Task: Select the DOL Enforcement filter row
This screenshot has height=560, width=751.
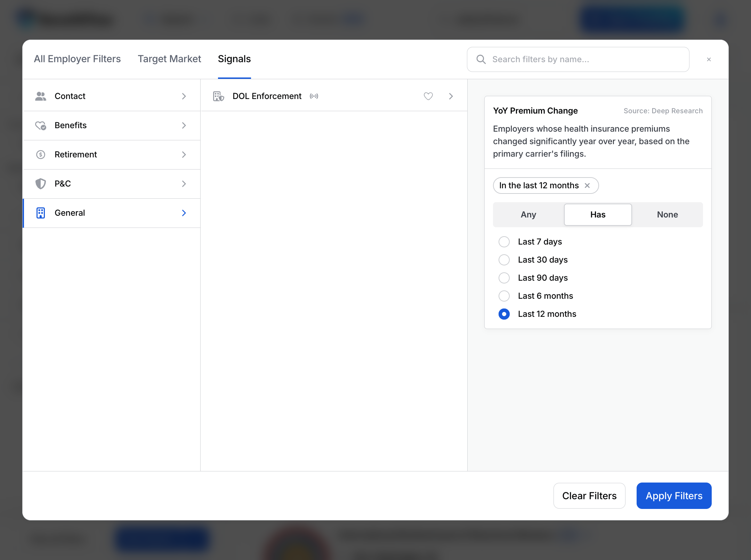Action: (x=334, y=96)
